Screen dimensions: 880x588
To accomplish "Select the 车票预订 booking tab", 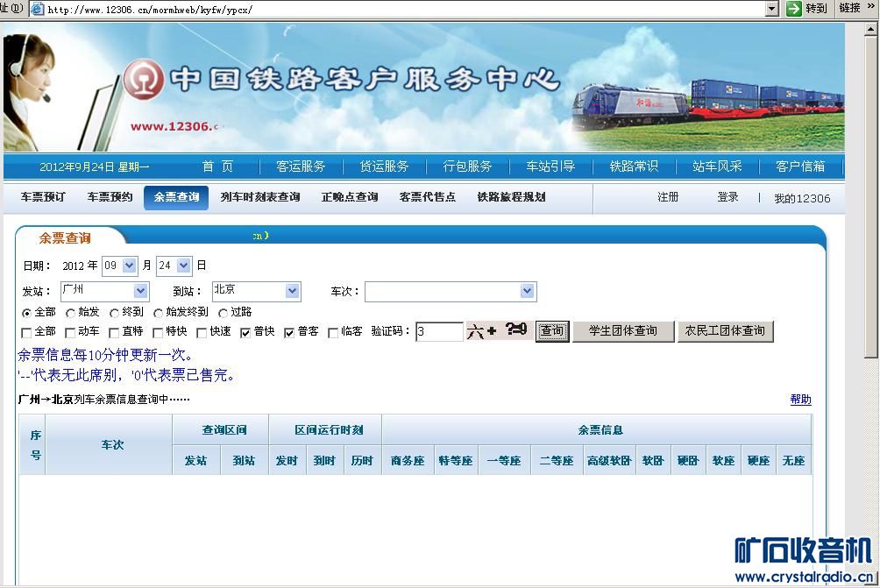I will pos(42,197).
